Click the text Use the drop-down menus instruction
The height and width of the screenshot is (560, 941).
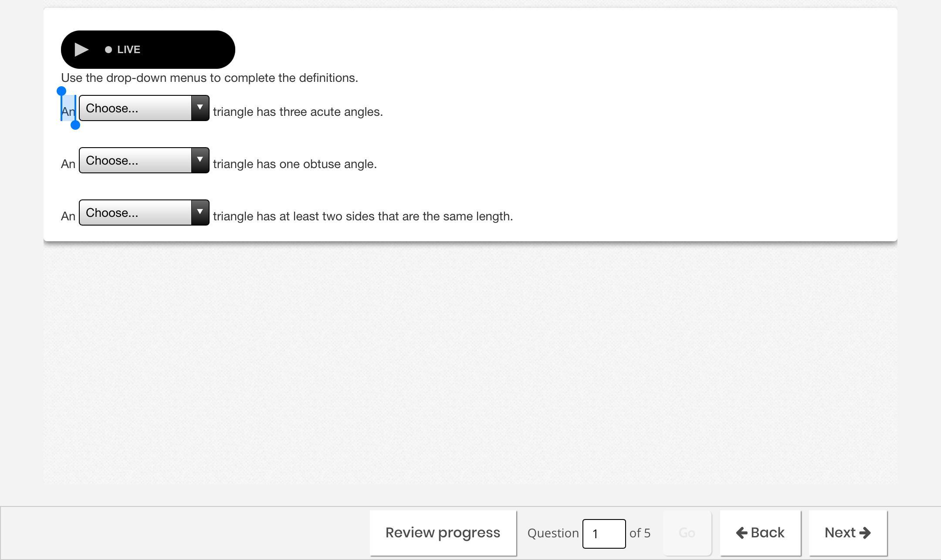(210, 78)
